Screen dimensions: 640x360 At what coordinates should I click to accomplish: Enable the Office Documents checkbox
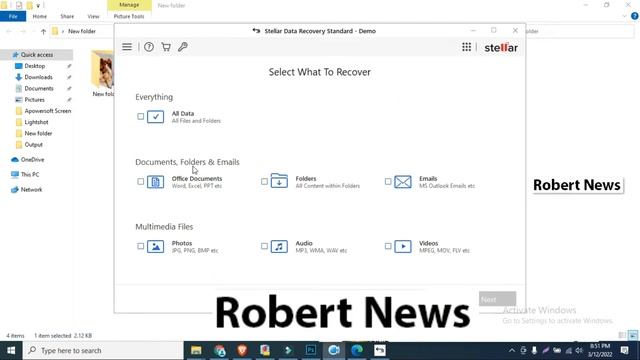(x=140, y=182)
